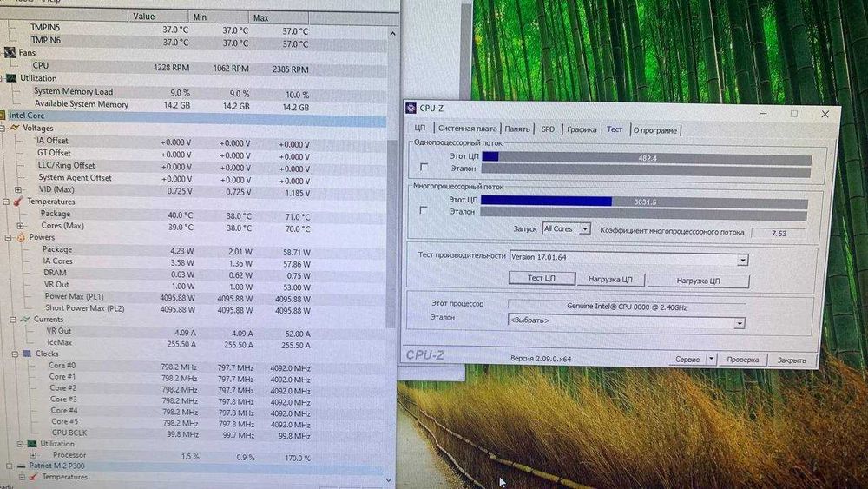The height and width of the screenshot is (489, 868).
Task: Click the wide right Нагрузка ЦП button
Action: pos(698,281)
